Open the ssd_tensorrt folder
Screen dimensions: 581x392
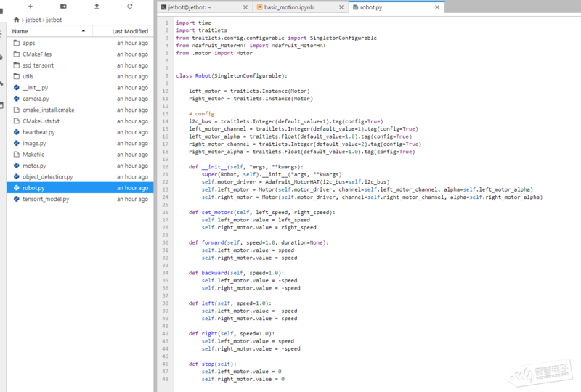(80, 65)
